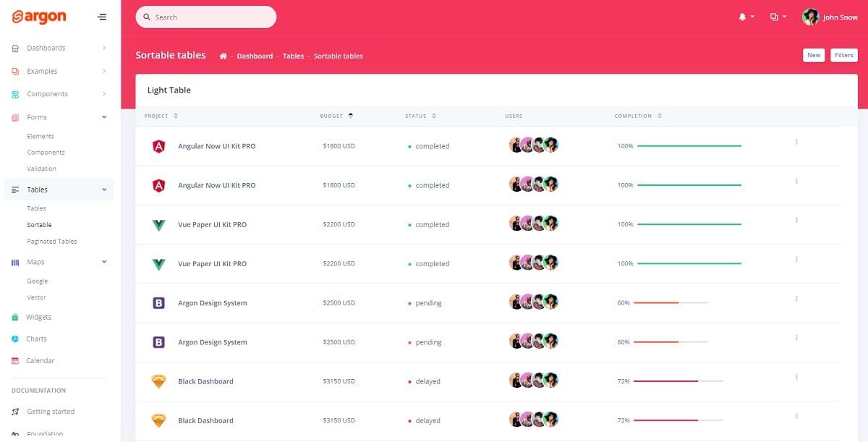Click the Charts sidebar icon

coord(15,339)
